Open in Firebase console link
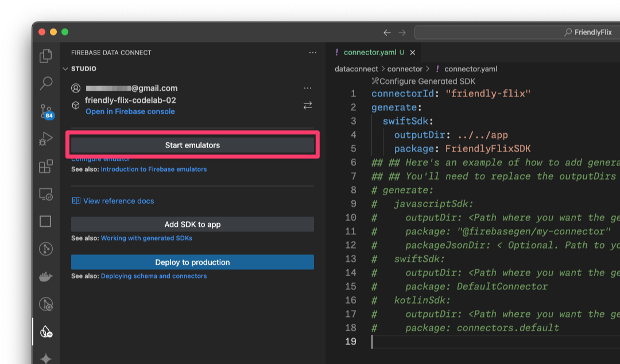620x364 pixels. coord(130,111)
